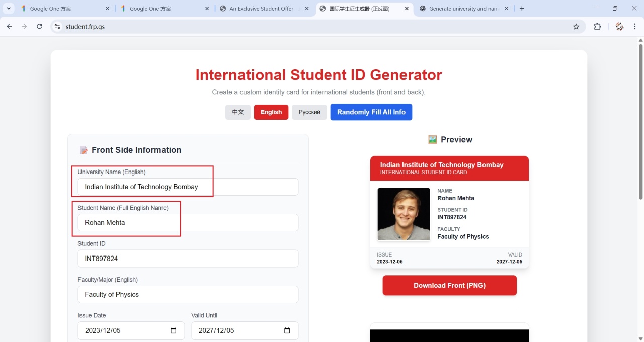
Task: Click the Preview heading
Action: click(456, 139)
